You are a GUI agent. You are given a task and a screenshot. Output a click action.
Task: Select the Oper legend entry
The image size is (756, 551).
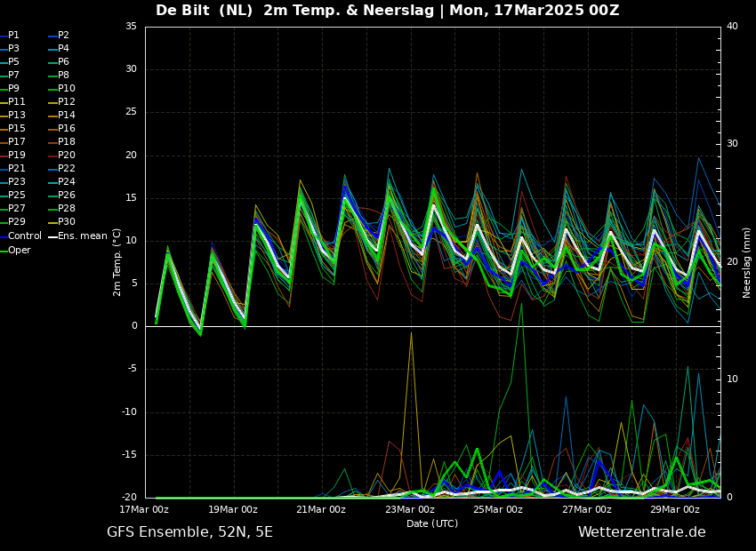(20, 251)
